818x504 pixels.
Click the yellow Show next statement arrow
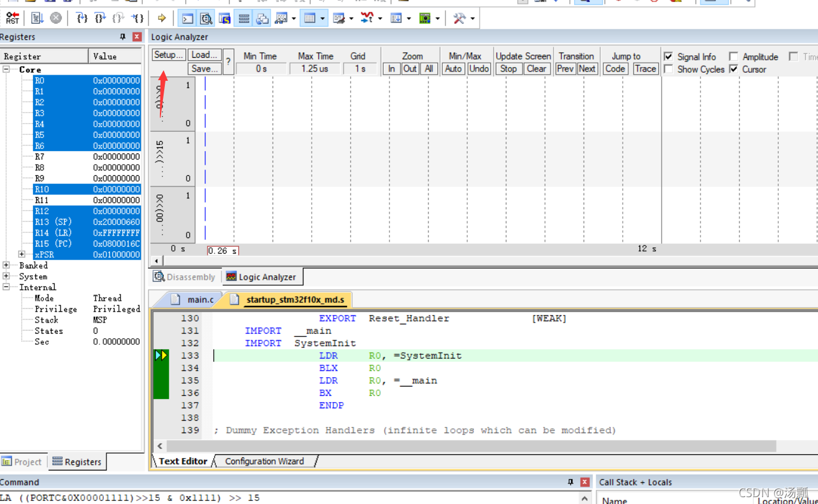point(162,18)
